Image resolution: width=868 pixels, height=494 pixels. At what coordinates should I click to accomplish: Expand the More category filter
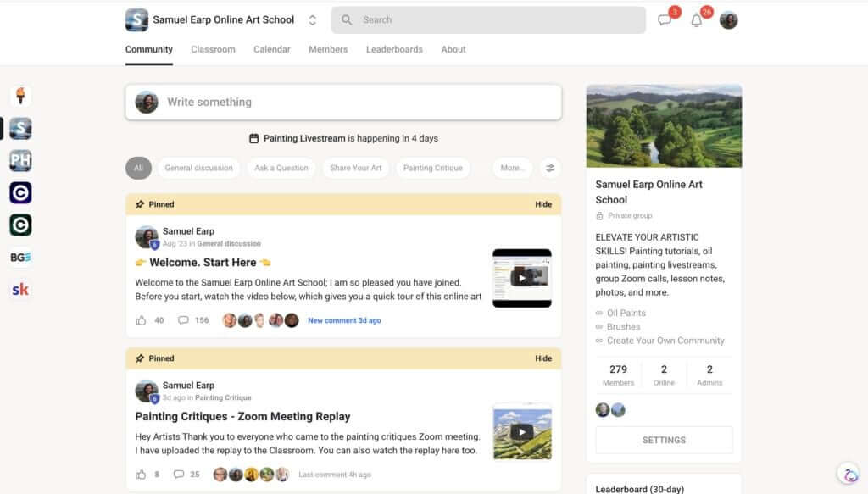512,168
